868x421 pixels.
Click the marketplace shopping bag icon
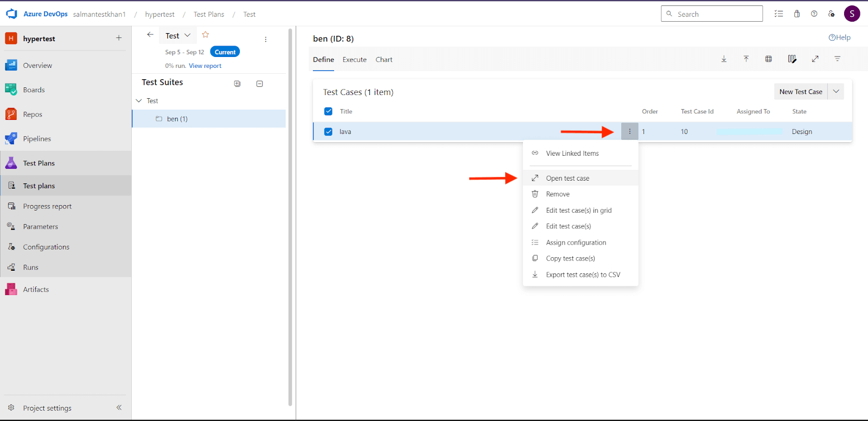coord(796,14)
